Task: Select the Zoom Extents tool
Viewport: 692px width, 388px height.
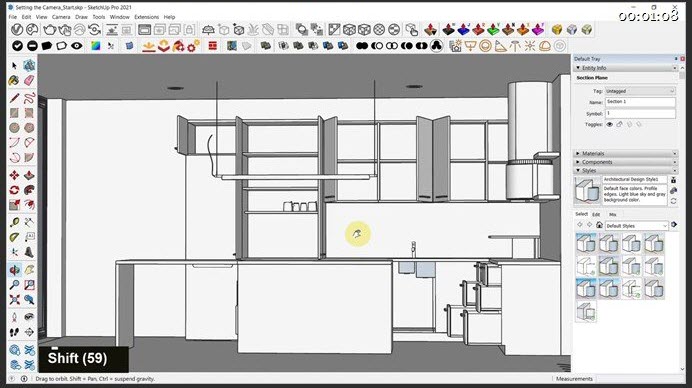Action: [x=14, y=300]
